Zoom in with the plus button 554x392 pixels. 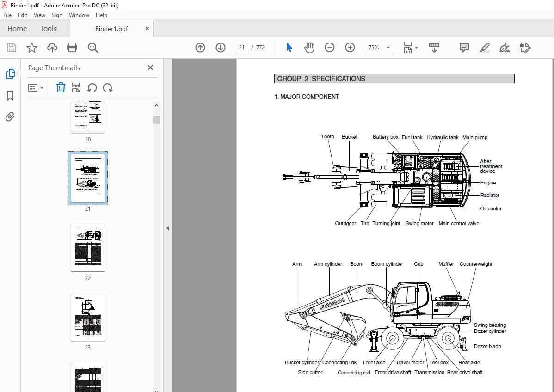pos(350,48)
